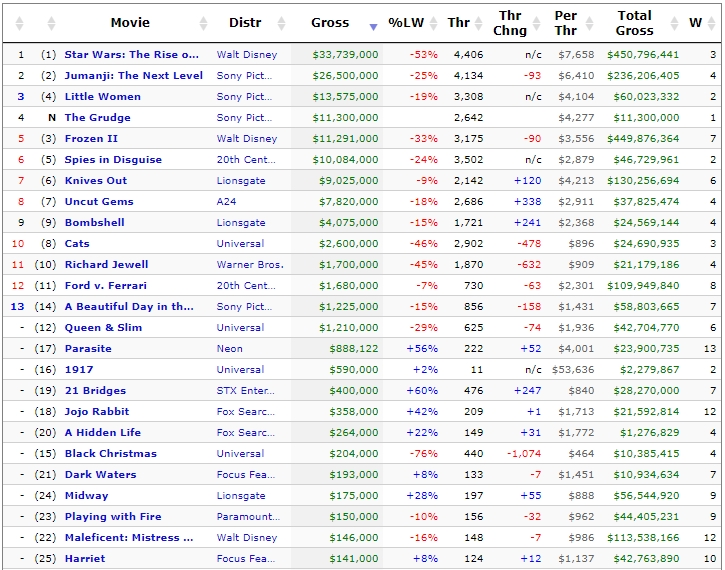Image resolution: width=725 pixels, height=570 pixels.
Task: Select the Movie column header
Action: 130,23
